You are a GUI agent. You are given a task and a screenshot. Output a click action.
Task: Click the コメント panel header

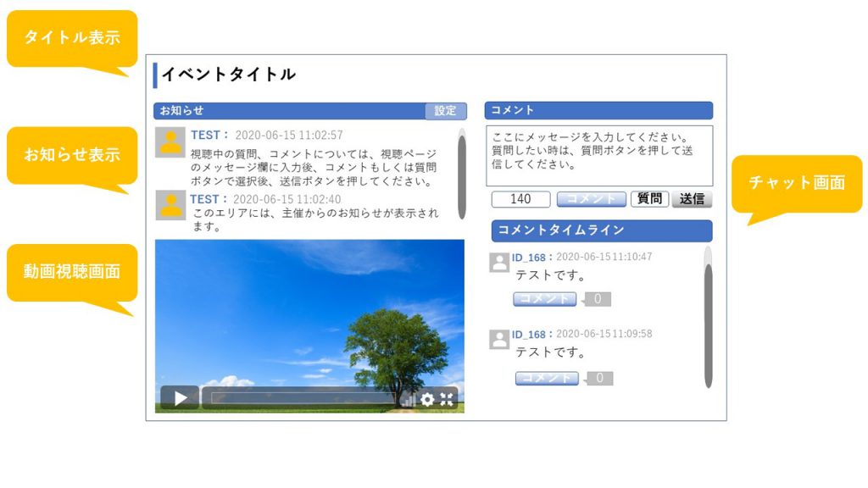point(598,111)
